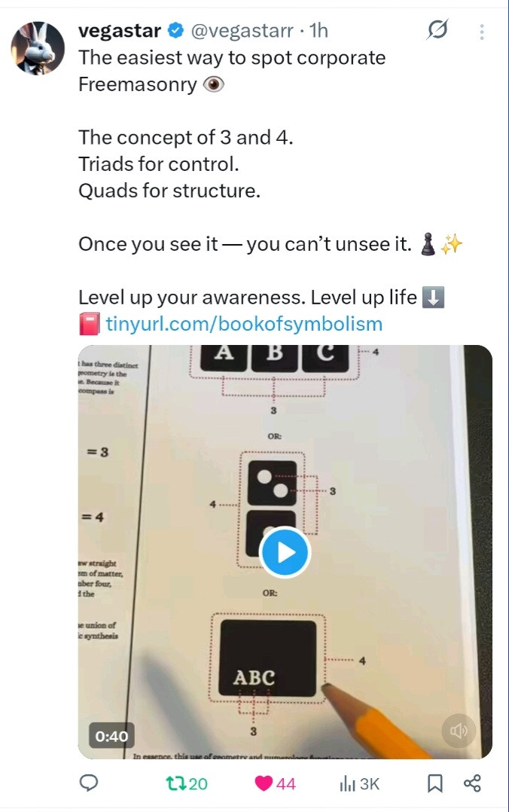Click the black ABC square in video
Viewport: 509px width, 812px height.
(269, 658)
